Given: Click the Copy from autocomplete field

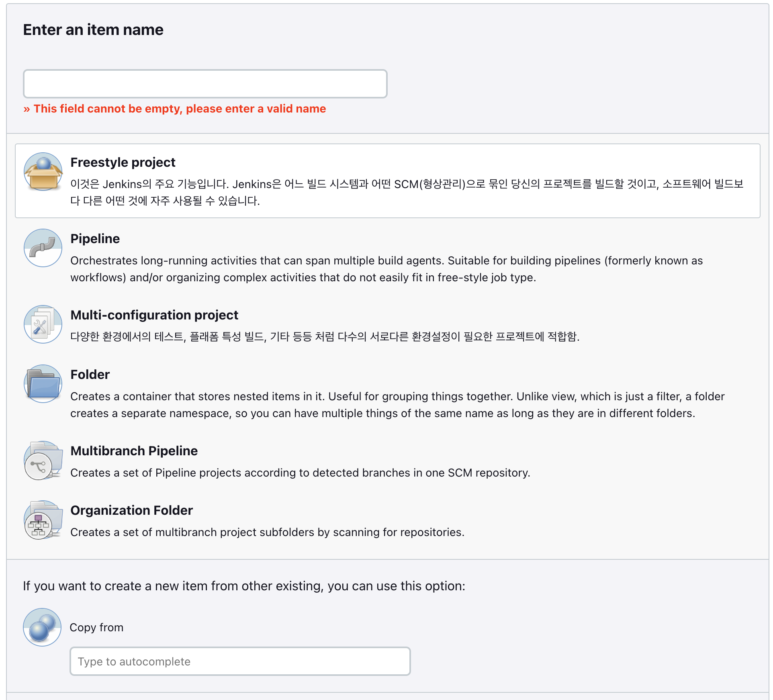Looking at the screenshot, I should pyautogui.click(x=240, y=661).
